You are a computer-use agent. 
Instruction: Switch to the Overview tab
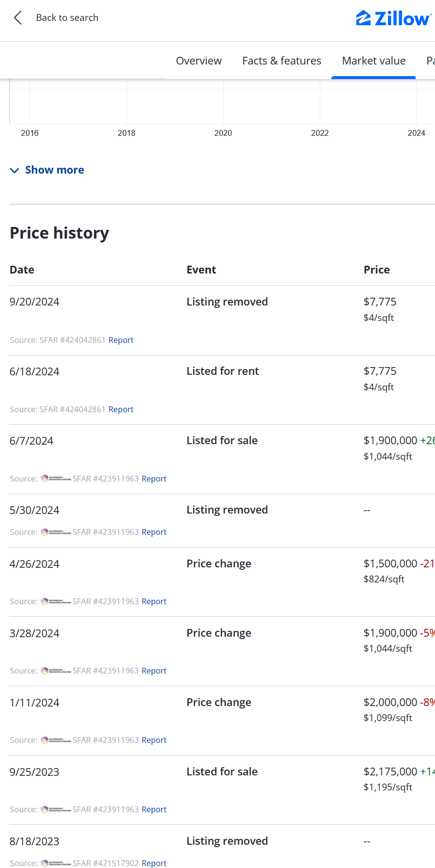click(199, 61)
